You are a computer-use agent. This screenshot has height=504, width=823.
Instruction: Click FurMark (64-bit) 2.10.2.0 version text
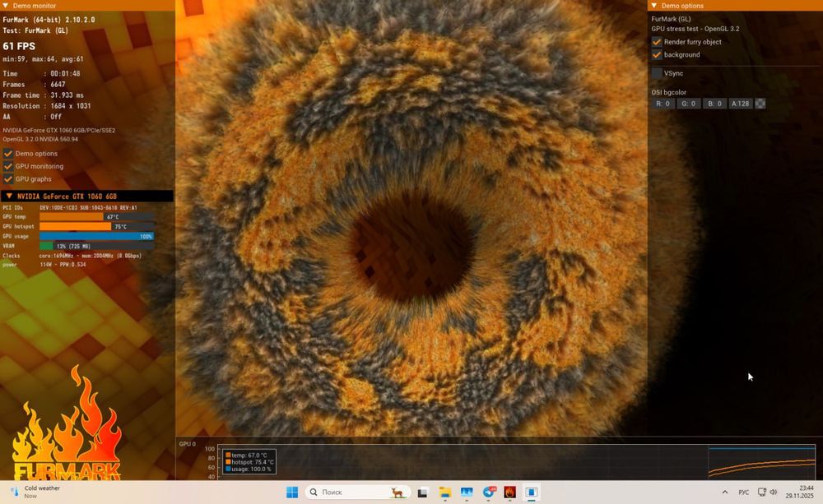click(49, 20)
